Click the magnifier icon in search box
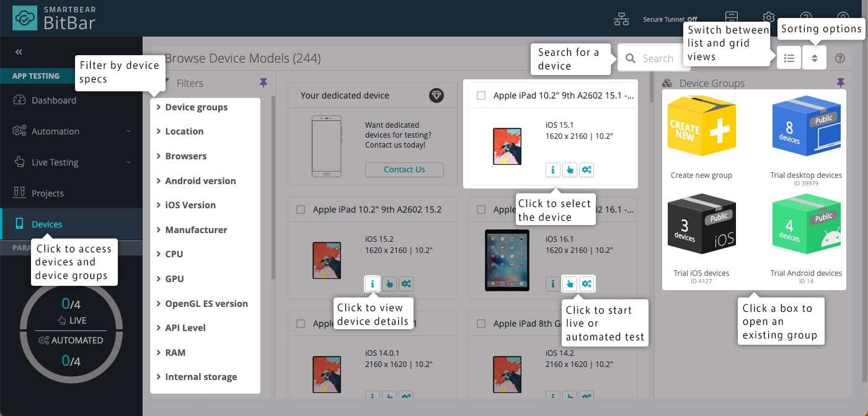The height and width of the screenshot is (416, 868). point(631,58)
